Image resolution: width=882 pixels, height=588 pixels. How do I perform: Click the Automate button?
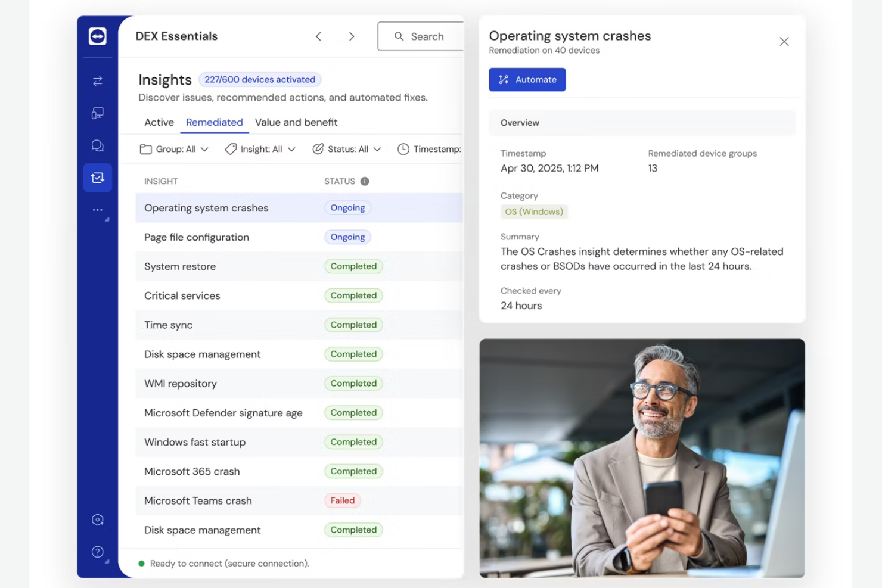pyautogui.click(x=527, y=79)
